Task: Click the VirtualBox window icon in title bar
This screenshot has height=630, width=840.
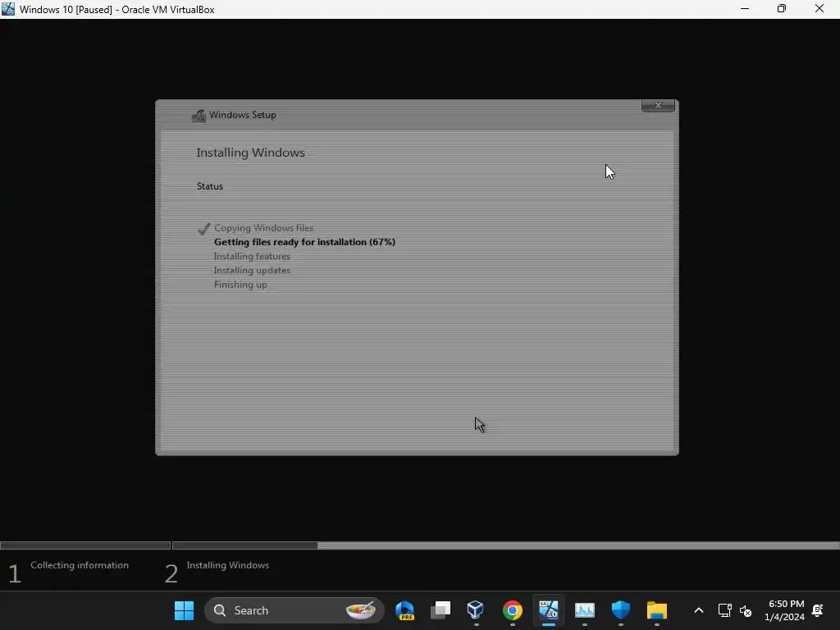Action: [8, 9]
